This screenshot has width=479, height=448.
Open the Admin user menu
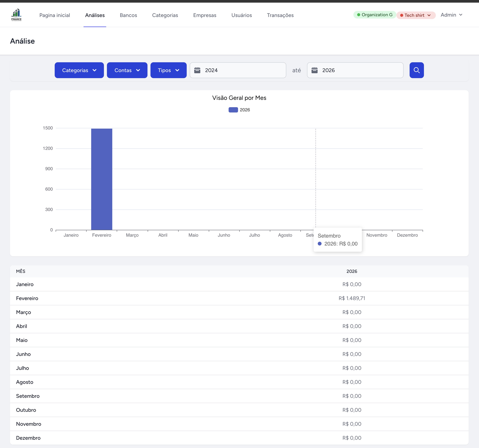tap(451, 15)
